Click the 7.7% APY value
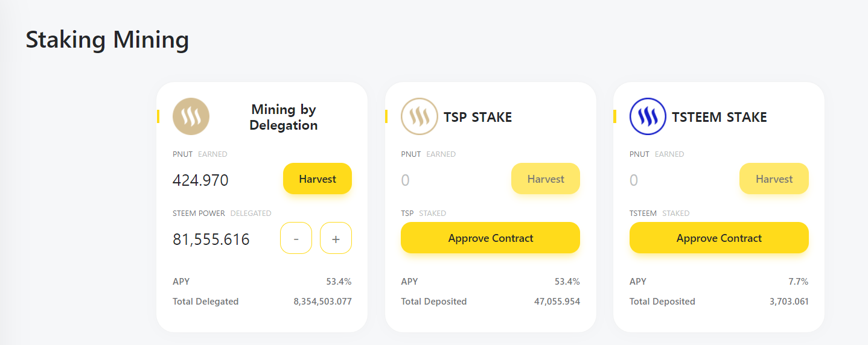 tap(799, 282)
